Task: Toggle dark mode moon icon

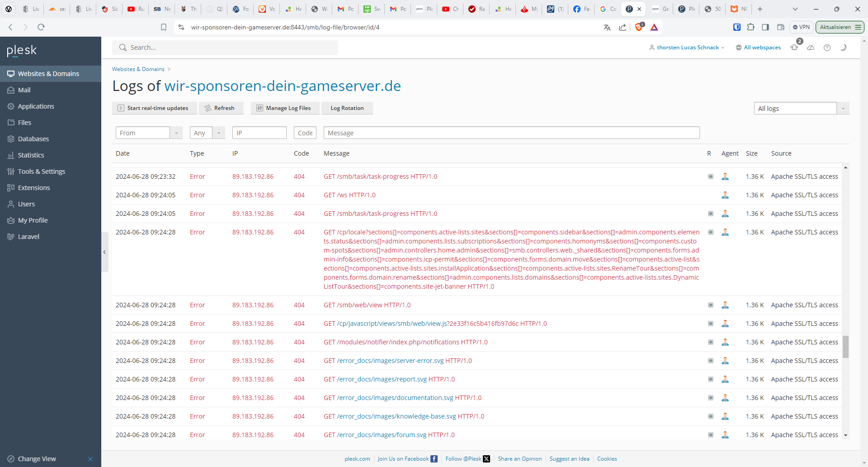Action: click(843, 48)
